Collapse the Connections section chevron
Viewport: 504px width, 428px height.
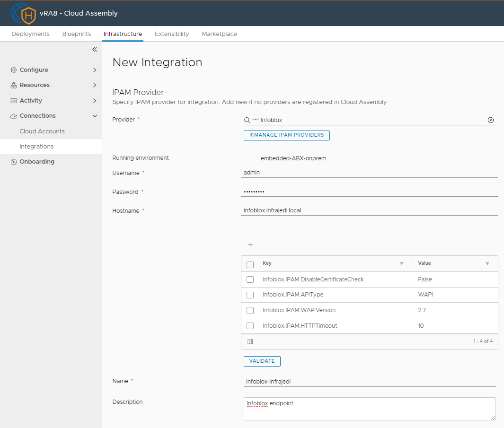pos(95,116)
